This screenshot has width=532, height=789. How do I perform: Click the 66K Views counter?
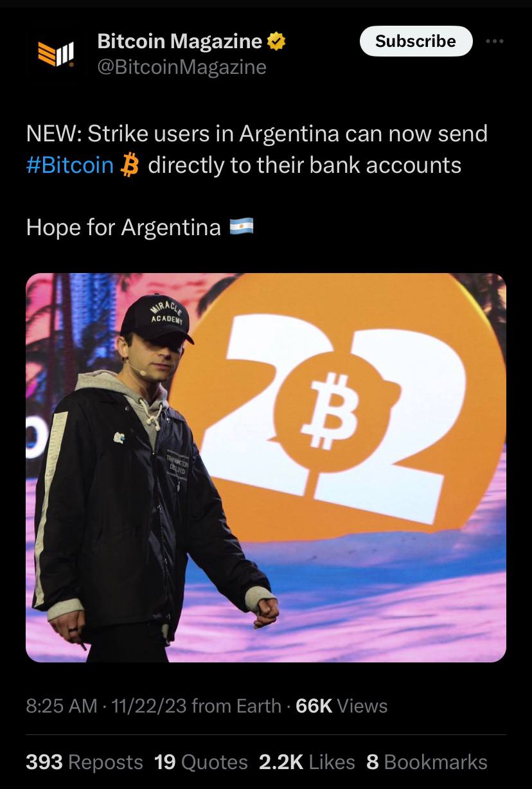(342, 706)
